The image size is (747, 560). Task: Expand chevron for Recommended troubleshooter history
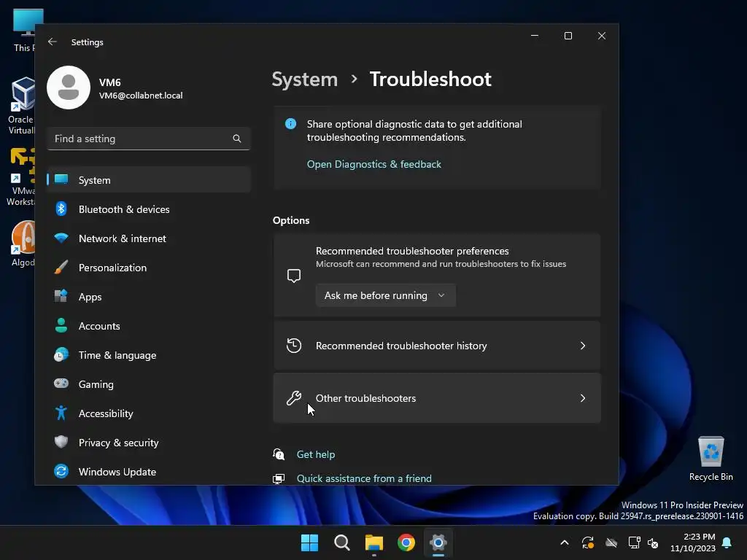[x=583, y=346]
